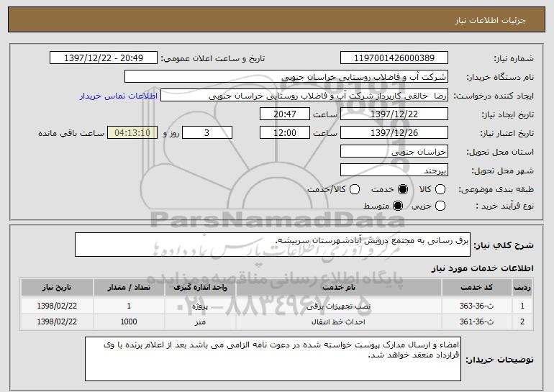
Task: Select the جزیی purchase type radio
Action: 440,206
